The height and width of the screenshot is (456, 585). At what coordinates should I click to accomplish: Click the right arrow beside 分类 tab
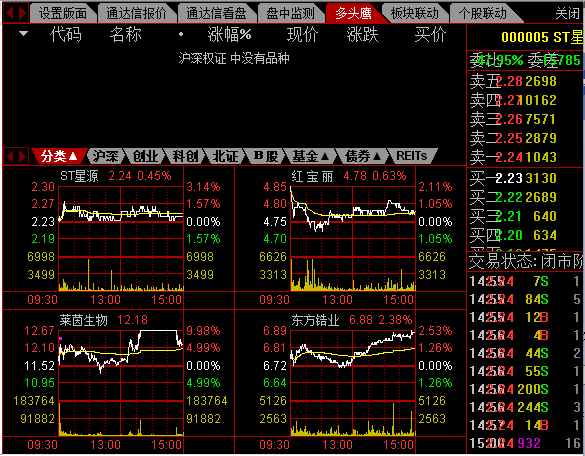pyautogui.click(x=22, y=156)
